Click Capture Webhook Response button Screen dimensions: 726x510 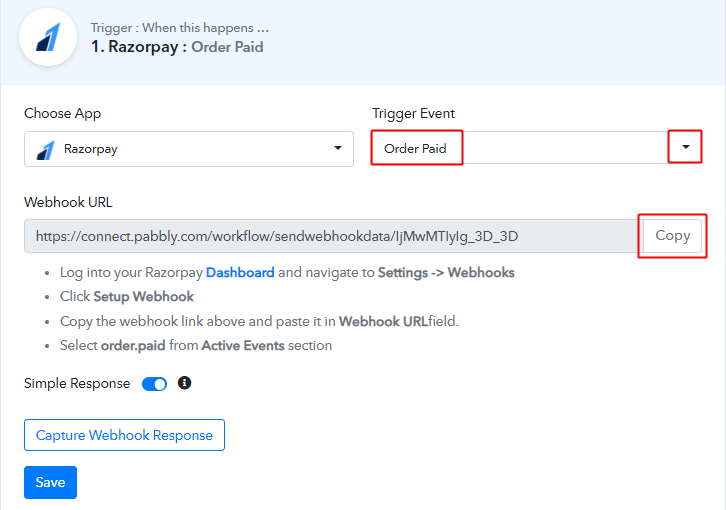click(124, 435)
